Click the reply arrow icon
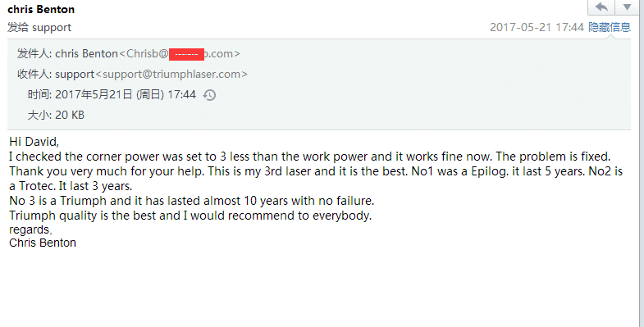This screenshot has width=644, height=327. coord(601,7)
